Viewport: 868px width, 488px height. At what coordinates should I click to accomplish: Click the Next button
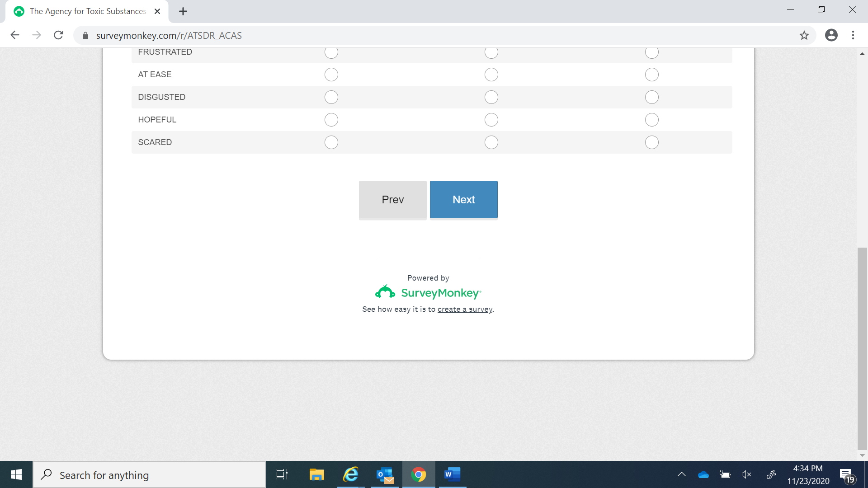click(x=463, y=200)
